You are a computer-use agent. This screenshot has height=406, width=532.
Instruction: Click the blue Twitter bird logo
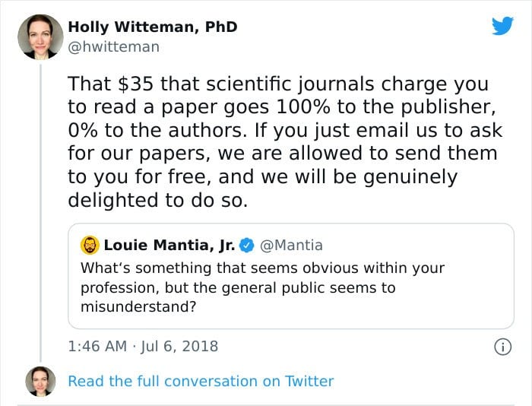click(x=502, y=25)
